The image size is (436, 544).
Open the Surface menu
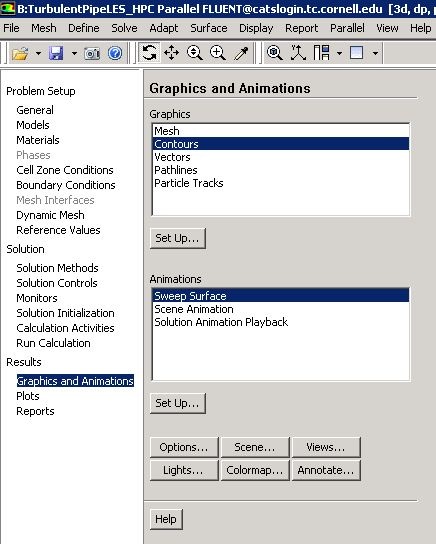pyautogui.click(x=208, y=28)
